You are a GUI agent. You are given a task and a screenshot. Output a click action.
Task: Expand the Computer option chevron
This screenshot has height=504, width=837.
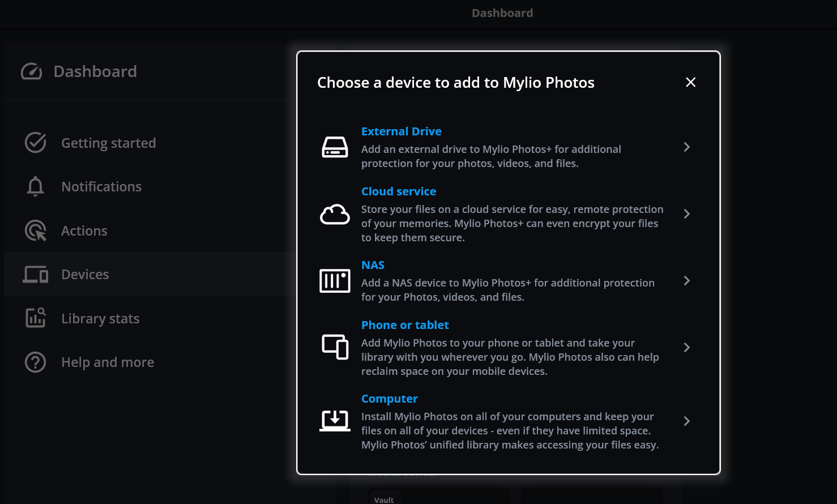pos(686,421)
